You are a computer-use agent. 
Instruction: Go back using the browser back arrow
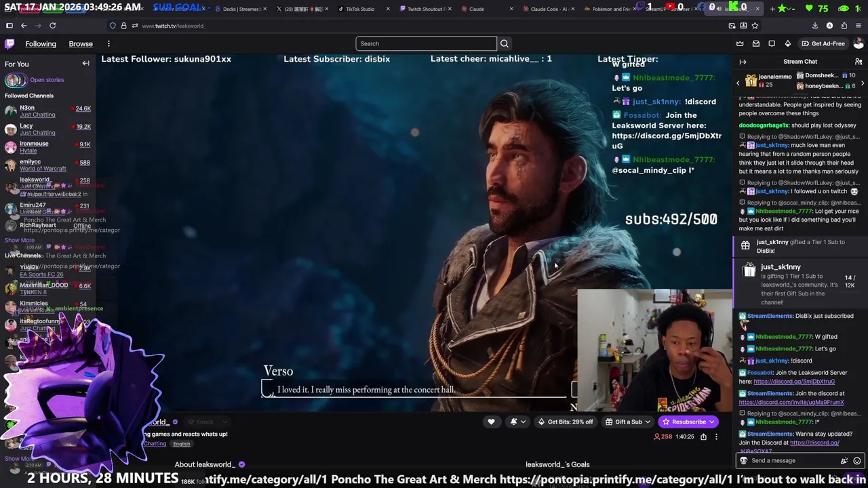click(x=24, y=26)
